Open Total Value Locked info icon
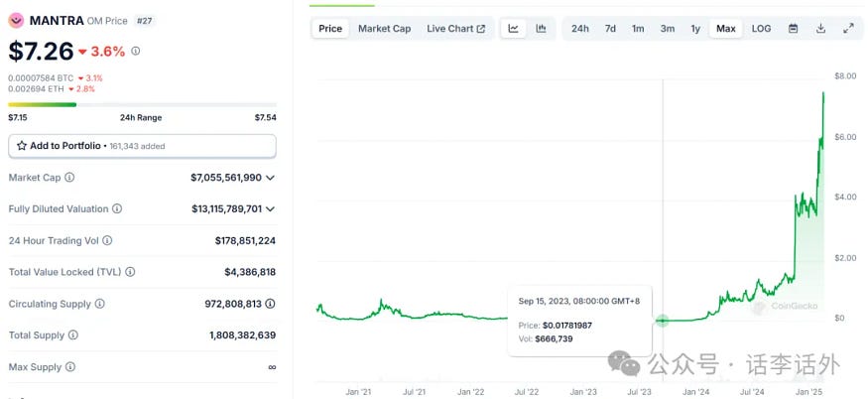The image size is (868, 399). (130, 272)
